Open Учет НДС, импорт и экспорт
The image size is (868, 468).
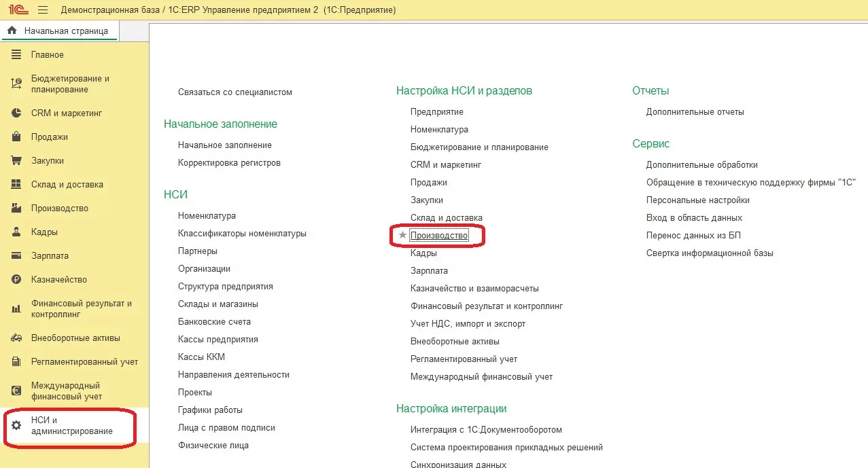(x=468, y=323)
